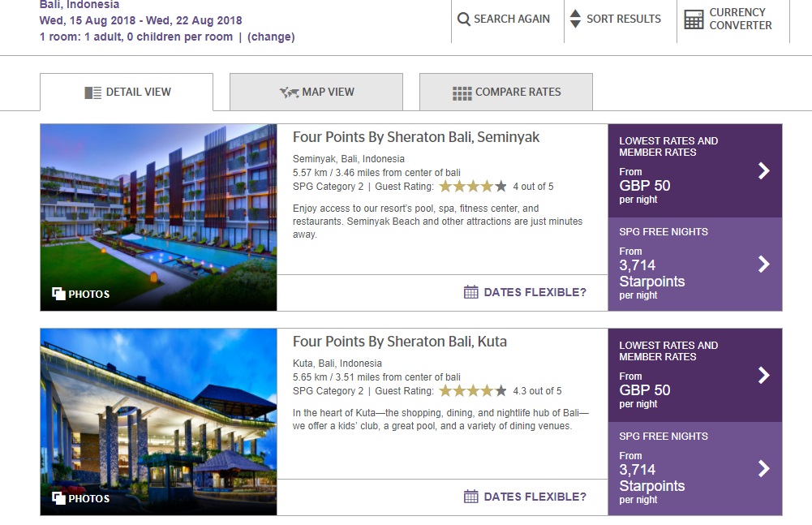This screenshot has height=525, width=812.
Task: Switch to the Compare Rates tab
Action: 506,93
